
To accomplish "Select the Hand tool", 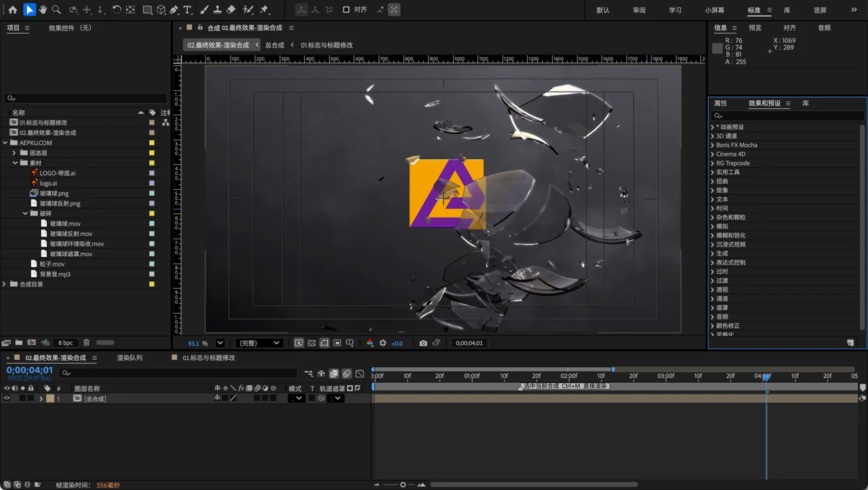I will pos(43,9).
